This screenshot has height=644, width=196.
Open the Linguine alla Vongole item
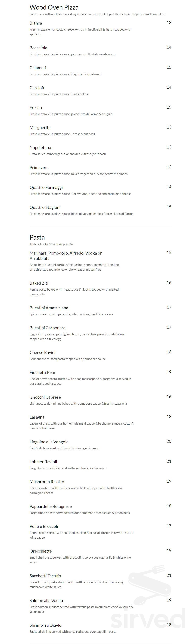click(x=49, y=442)
